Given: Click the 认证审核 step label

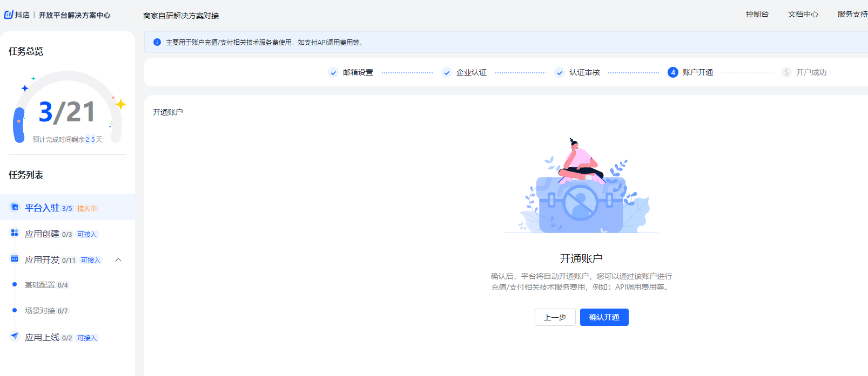Looking at the screenshot, I should (584, 72).
